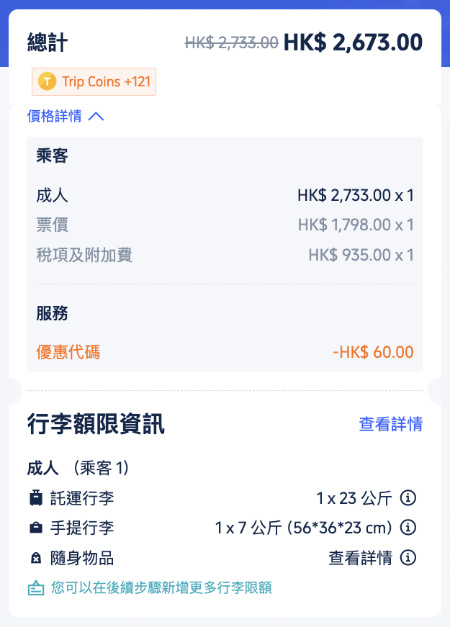Click the HK$ 2,673.00 total price
Viewport: 450px width, 627px height.
point(353,42)
